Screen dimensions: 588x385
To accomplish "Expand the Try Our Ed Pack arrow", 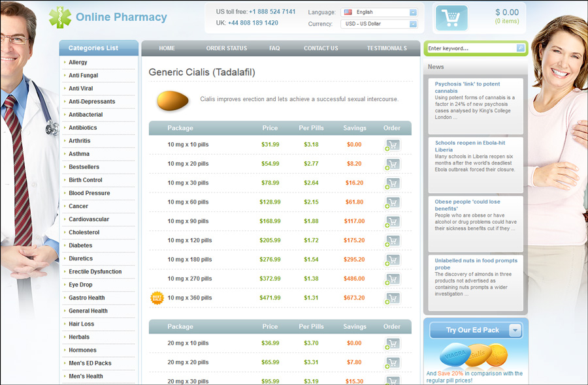I will [x=515, y=330].
